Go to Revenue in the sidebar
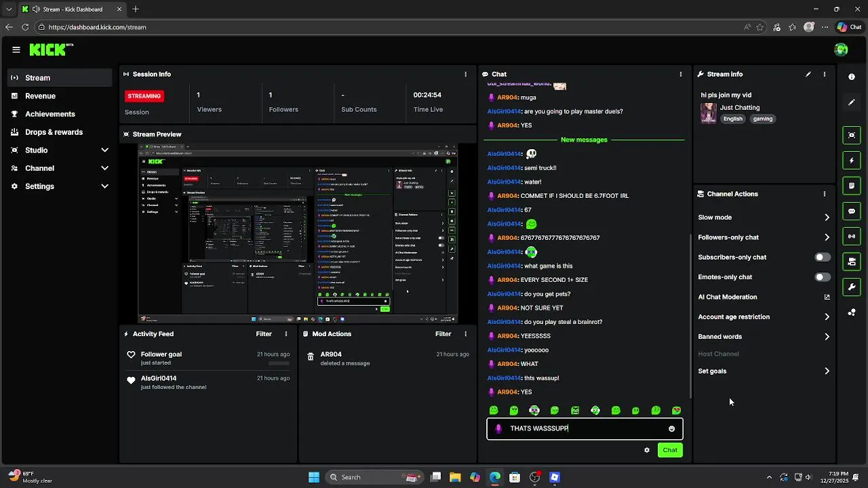The height and width of the screenshot is (488, 868). point(60,96)
